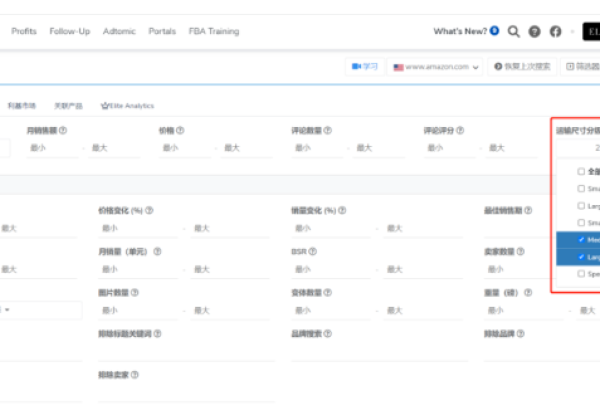Show help tooltip for 重量 (磅)
Viewport: 600px width, 420px height.
click(x=528, y=293)
